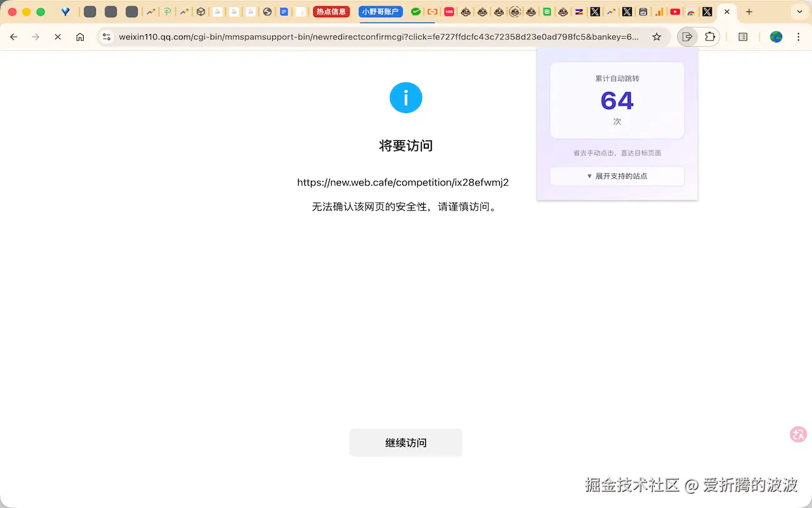Switch to the 小野哥账户 tab

380,11
